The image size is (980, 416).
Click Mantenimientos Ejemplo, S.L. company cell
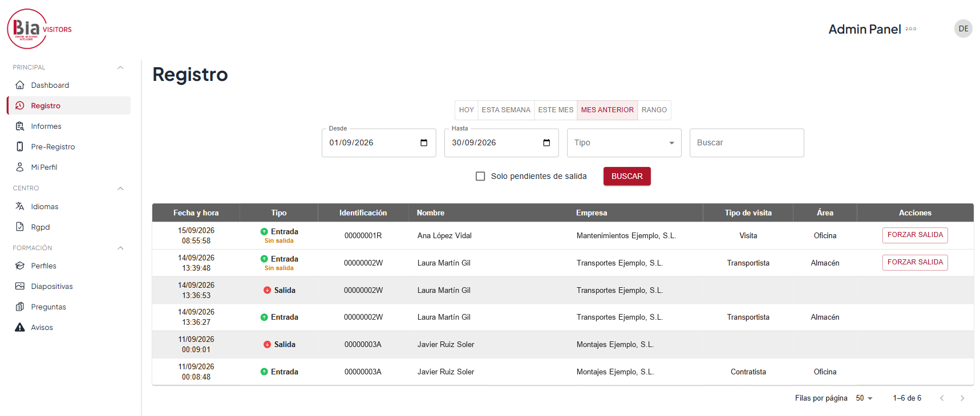coord(626,235)
